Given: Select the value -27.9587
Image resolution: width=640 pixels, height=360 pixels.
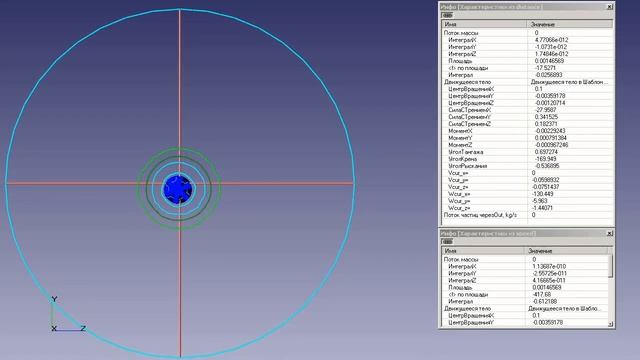Looking at the screenshot, I should [545, 110].
